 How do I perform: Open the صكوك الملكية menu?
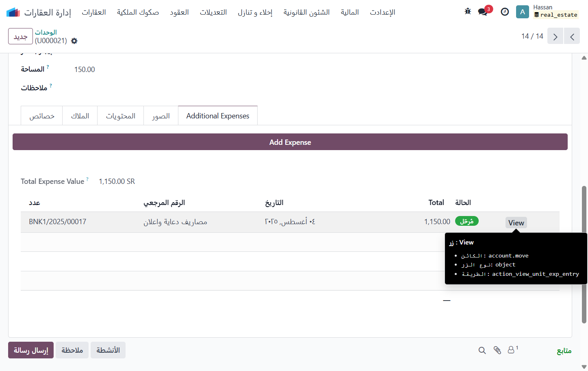[138, 12]
